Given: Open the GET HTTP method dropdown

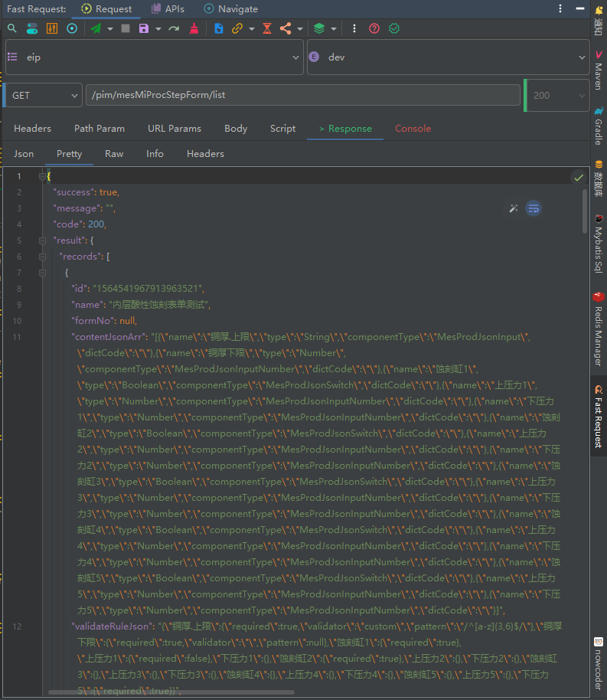Looking at the screenshot, I should tap(43, 96).
